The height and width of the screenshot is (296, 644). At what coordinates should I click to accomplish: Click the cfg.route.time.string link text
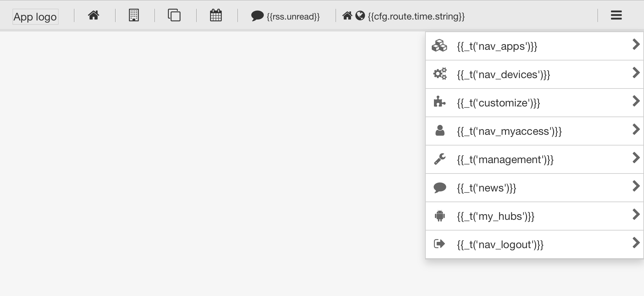(x=416, y=16)
